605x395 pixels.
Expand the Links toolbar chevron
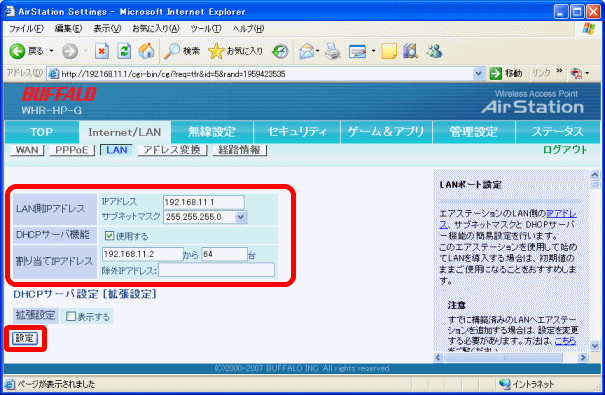pyautogui.click(x=559, y=71)
